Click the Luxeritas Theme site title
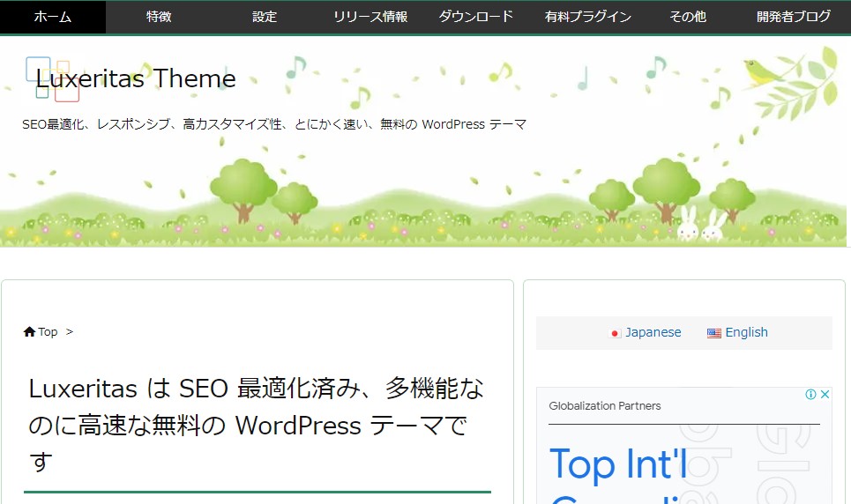The height and width of the screenshot is (504, 851). [x=136, y=79]
